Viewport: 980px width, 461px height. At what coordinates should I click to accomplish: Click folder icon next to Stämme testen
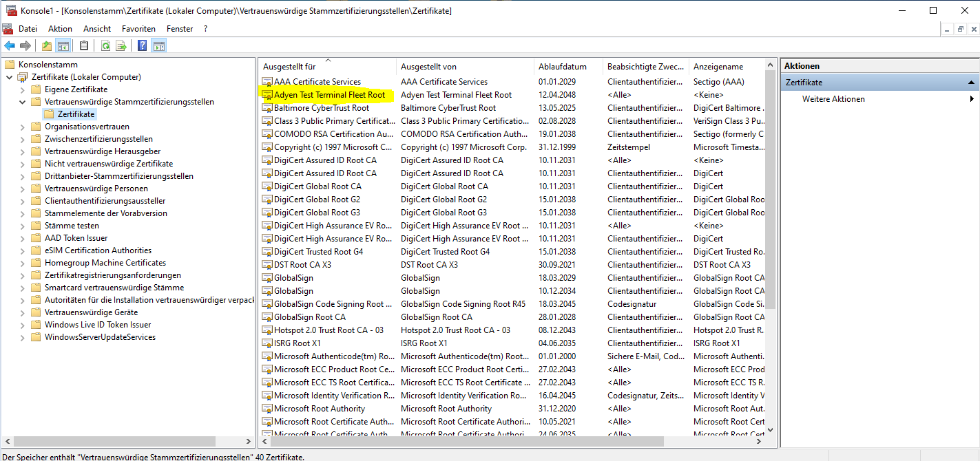coord(36,226)
